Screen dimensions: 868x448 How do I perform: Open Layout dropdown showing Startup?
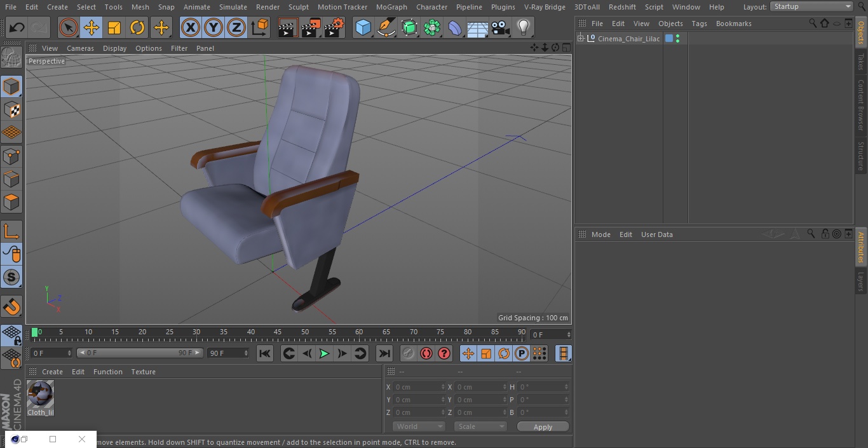(x=812, y=6)
